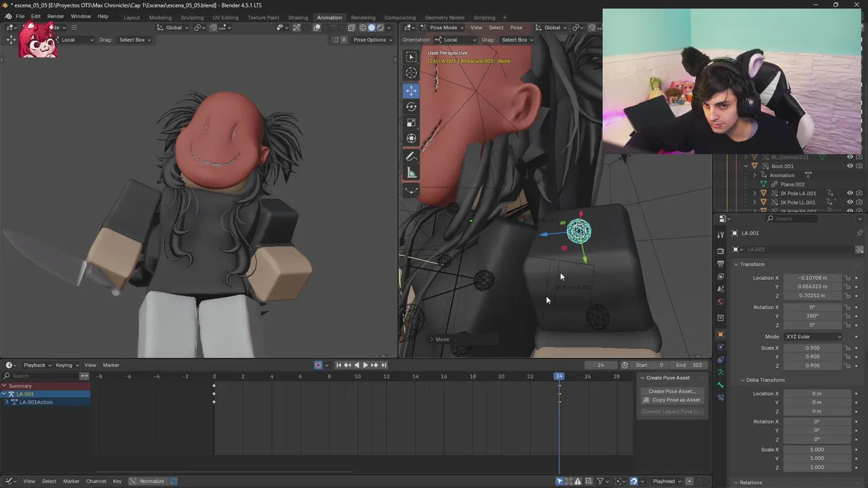This screenshot has height=488, width=868.
Task: Disable Root.001 in renders camera icon
Action: 859,166
